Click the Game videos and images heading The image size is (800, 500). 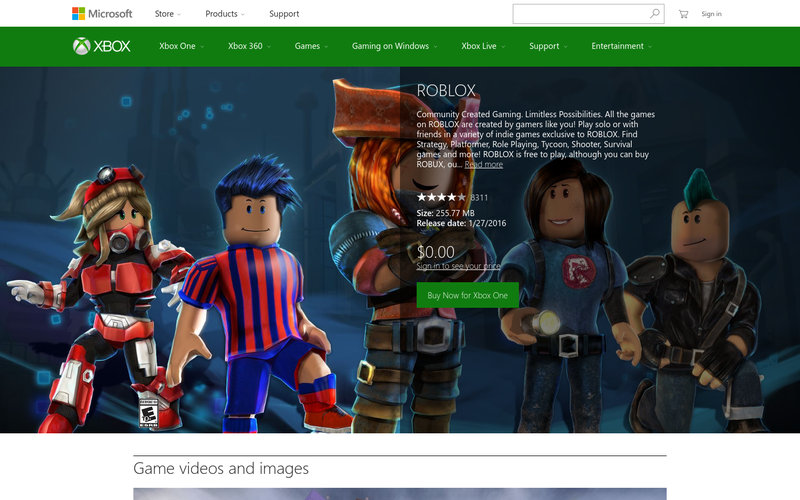221,468
